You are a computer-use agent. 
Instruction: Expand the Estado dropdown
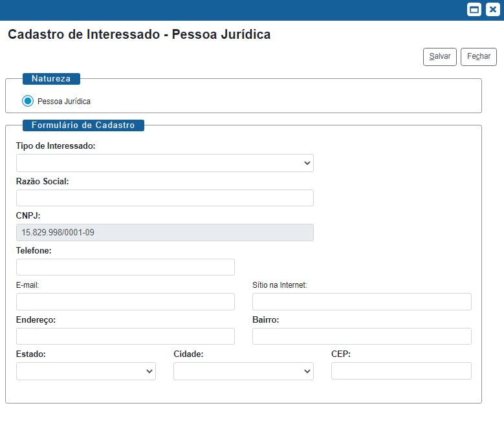click(85, 371)
